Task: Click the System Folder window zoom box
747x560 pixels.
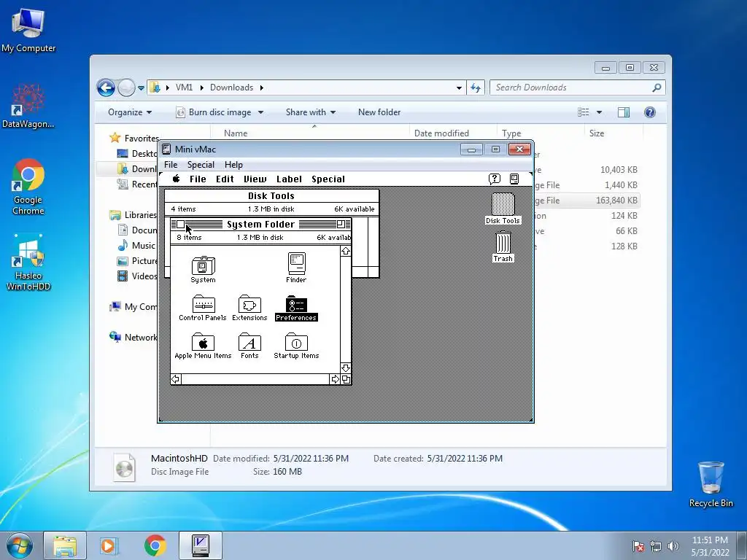Action: click(x=341, y=225)
